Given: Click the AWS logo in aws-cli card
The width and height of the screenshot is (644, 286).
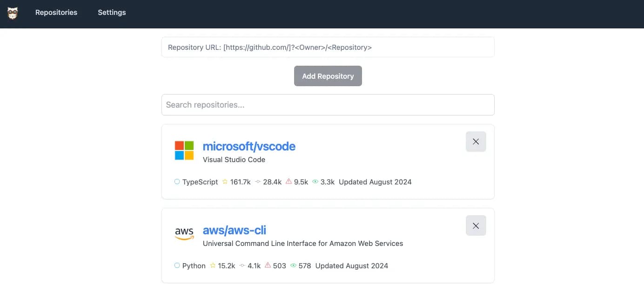Looking at the screenshot, I should (x=184, y=234).
